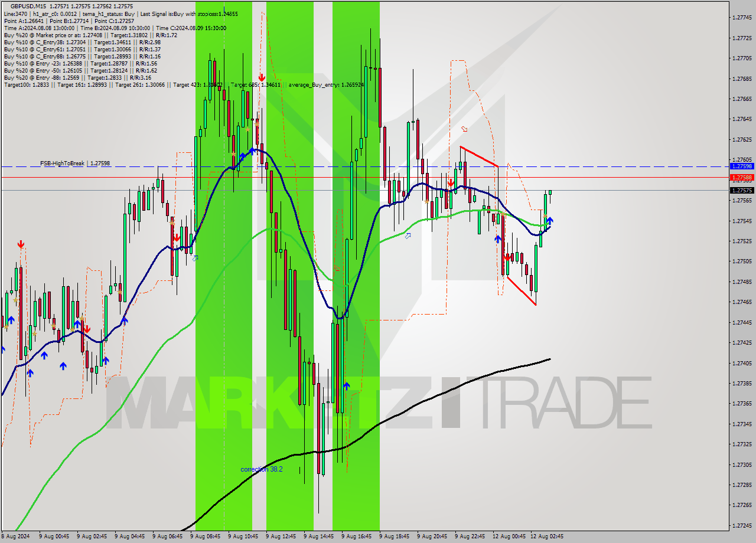Image resolution: width=756 pixels, height=543 pixels.
Task: Click the 1.27725 price axis label
Action: (x=742, y=38)
